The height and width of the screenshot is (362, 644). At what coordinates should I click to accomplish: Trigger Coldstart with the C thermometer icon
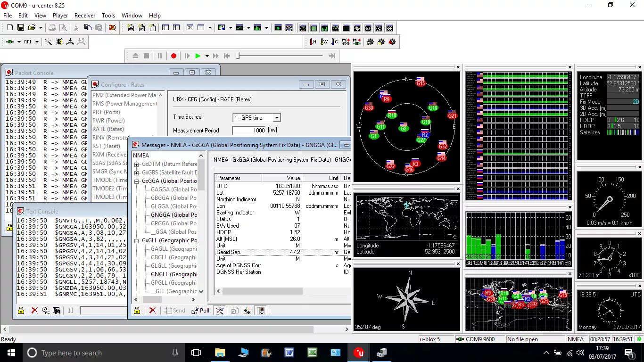(335, 42)
